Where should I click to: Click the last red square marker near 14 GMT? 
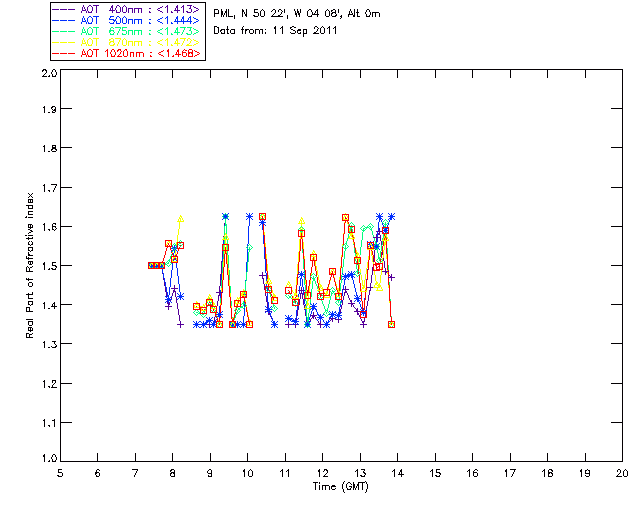391,325
